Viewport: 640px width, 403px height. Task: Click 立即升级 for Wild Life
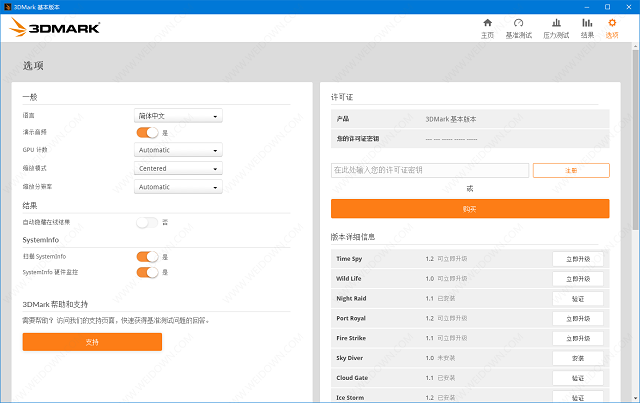click(x=578, y=279)
